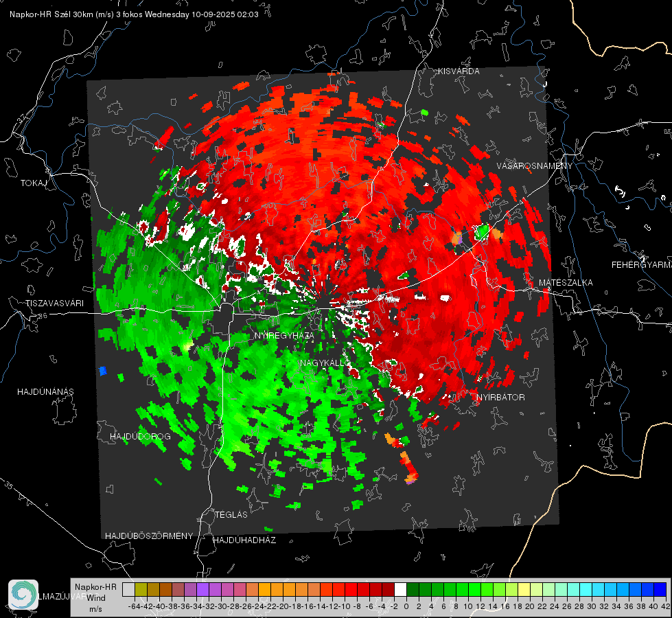Image resolution: width=672 pixels, height=618 pixels.
Task: Select the MÁTÉSZALKA city label
Action: point(566,283)
